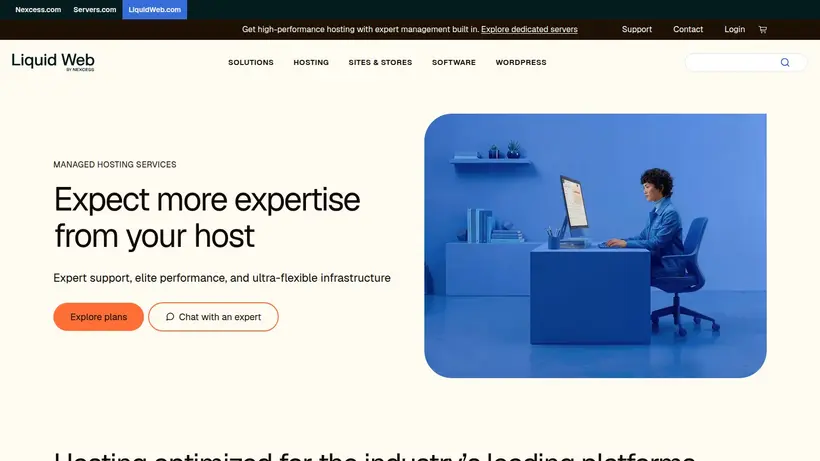
Task: Click the 'MANAGED HOSTING SERVICES' label
Action: (x=115, y=165)
